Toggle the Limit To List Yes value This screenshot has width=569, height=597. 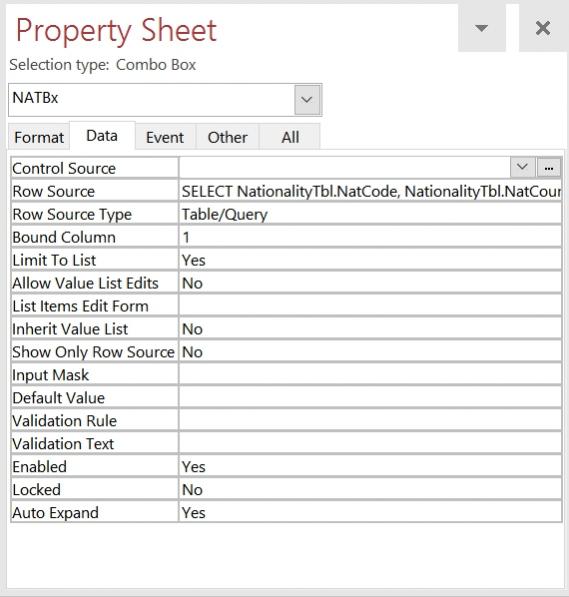tap(370, 260)
